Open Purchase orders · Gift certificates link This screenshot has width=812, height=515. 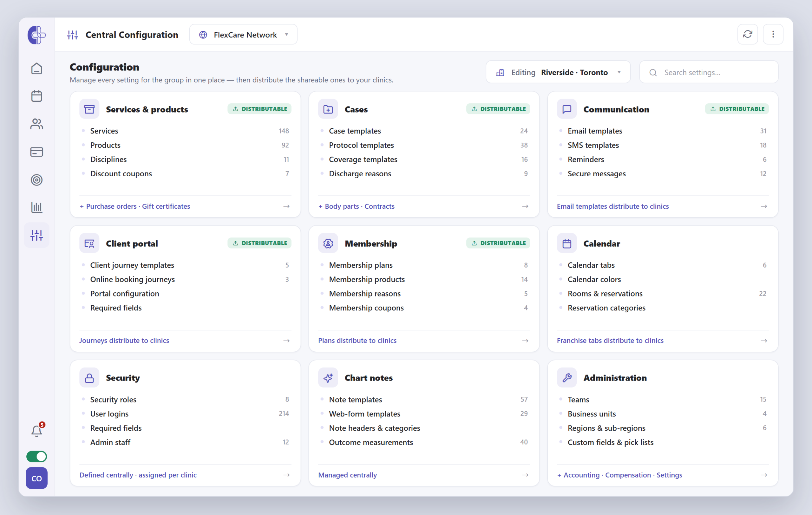(135, 206)
